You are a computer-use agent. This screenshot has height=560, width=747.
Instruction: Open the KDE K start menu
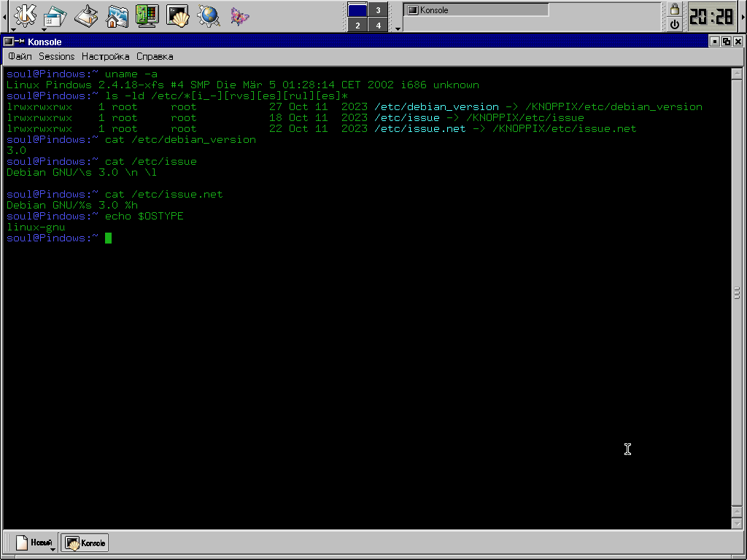(x=25, y=16)
